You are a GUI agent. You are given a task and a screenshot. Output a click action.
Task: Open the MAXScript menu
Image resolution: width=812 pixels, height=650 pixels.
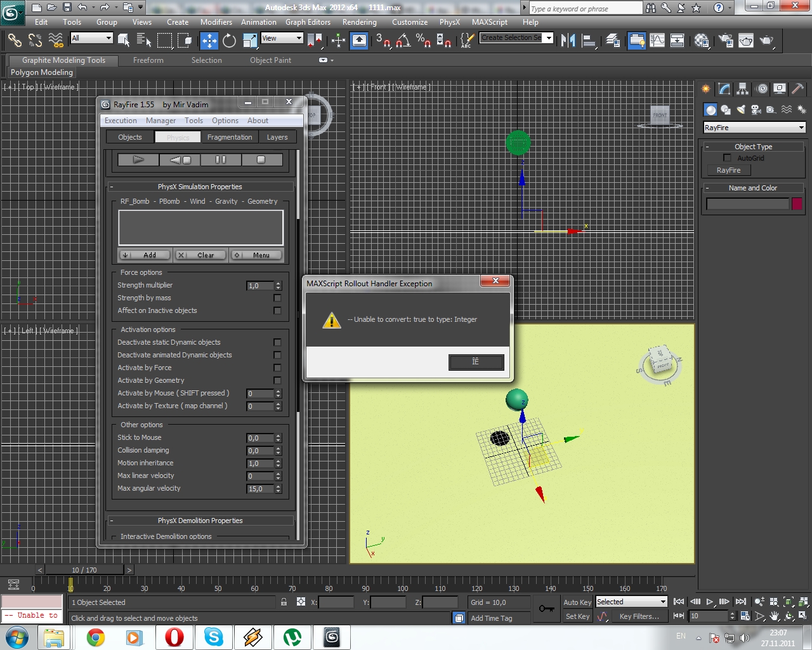pyautogui.click(x=489, y=22)
